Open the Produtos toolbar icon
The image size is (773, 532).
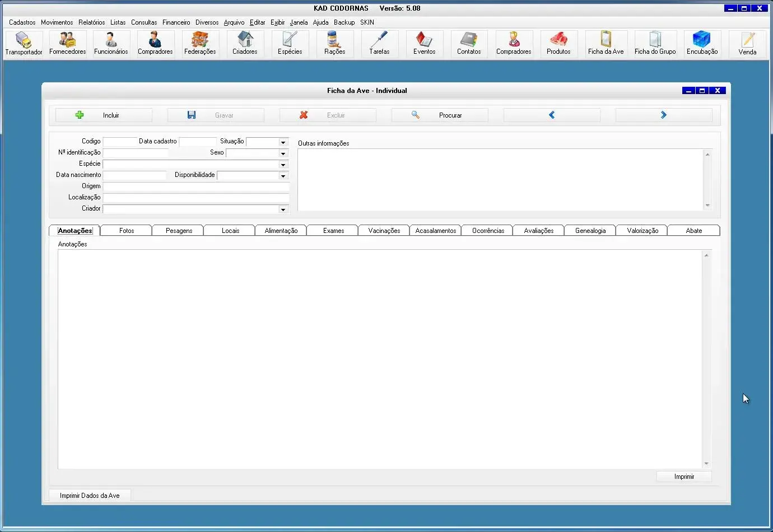click(x=558, y=44)
